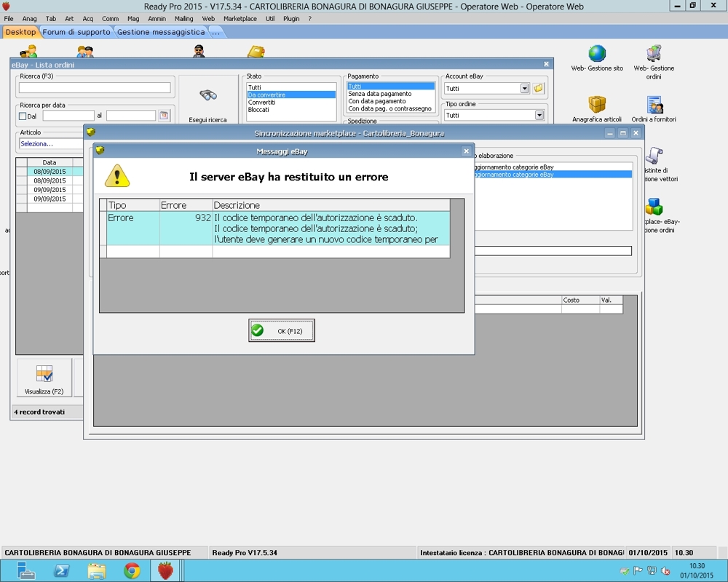
Task: Open the Mailing menu
Action: coord(184,19)
